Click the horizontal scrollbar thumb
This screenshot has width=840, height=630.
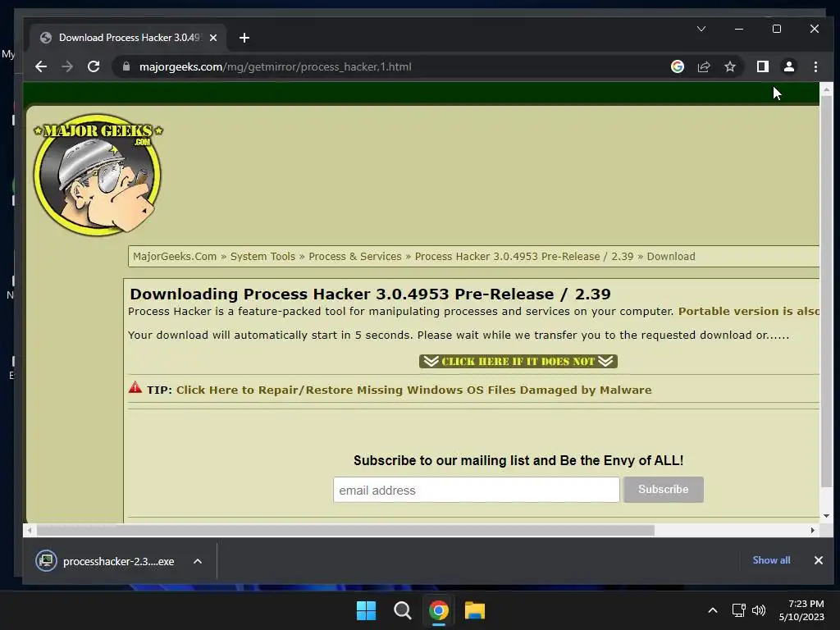pyautogui.click(x=345, y=531)
